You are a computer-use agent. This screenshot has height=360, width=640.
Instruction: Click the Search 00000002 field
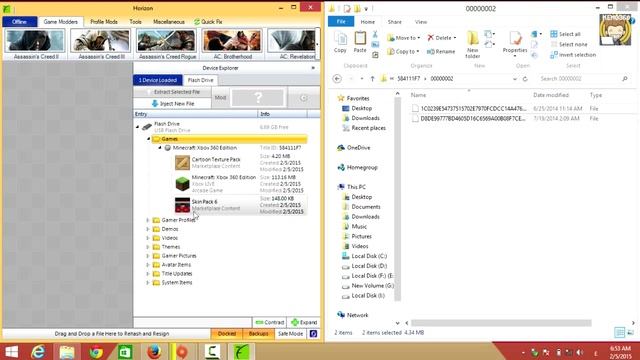(584, 79)
